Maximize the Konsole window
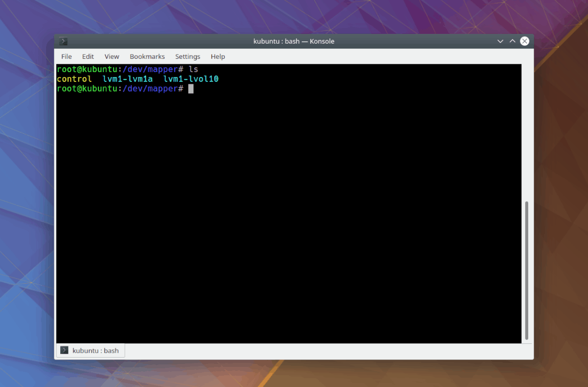Image resolution: width=588 pixels, height=387 pixels. pyautogui.click(x=512, y=41)
